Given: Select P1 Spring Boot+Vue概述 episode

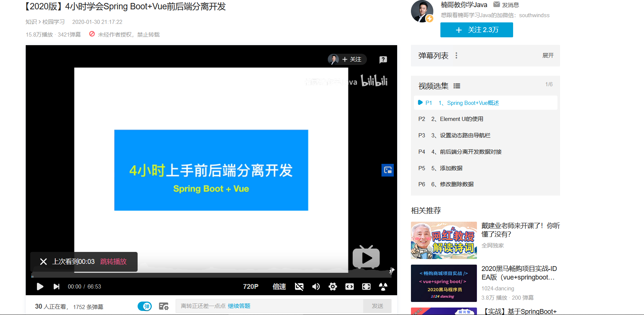Looking at the screenshot, I should [486, 103].
